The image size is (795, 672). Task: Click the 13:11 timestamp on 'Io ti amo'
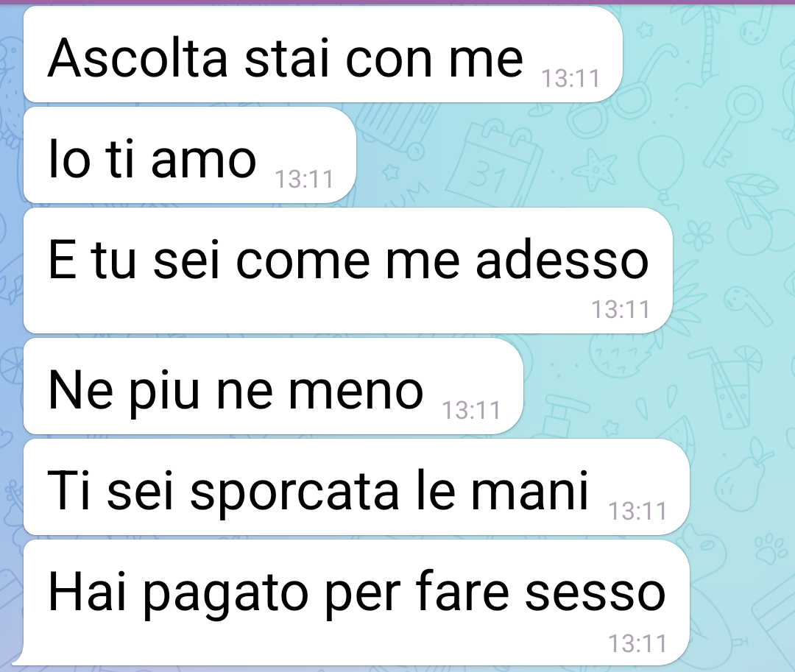click(304, 180)
